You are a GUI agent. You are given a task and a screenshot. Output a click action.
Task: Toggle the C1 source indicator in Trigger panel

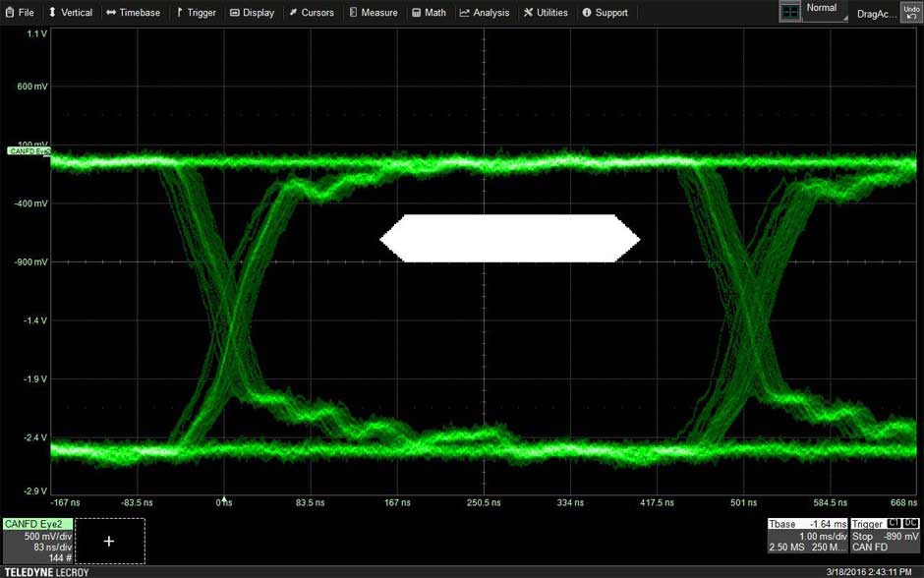[893, 523]
